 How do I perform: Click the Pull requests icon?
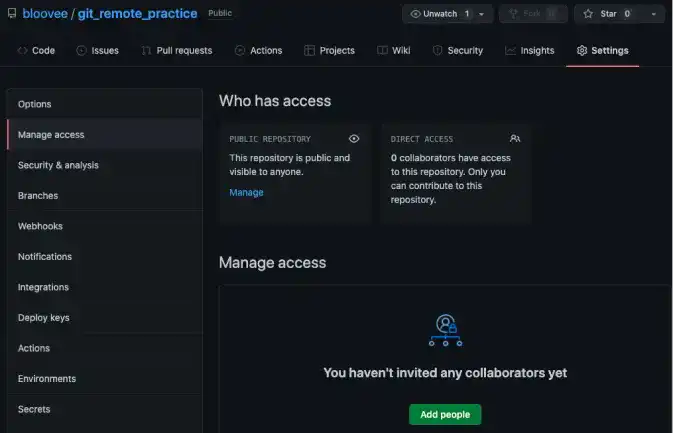[146, 51]
